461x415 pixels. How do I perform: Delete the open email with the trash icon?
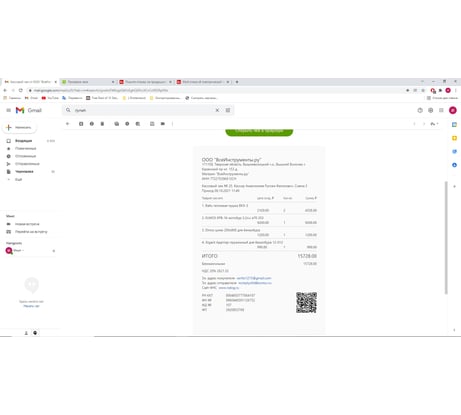[x=102, y=124]
